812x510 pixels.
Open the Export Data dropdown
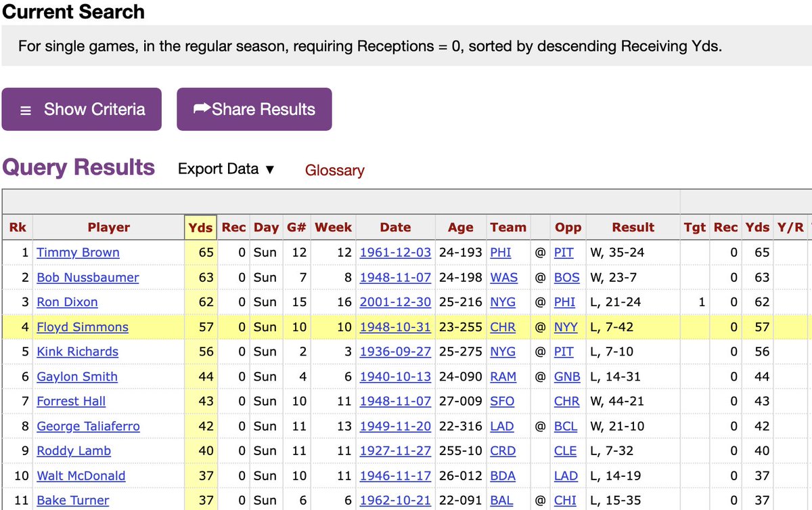click(226, 169)
